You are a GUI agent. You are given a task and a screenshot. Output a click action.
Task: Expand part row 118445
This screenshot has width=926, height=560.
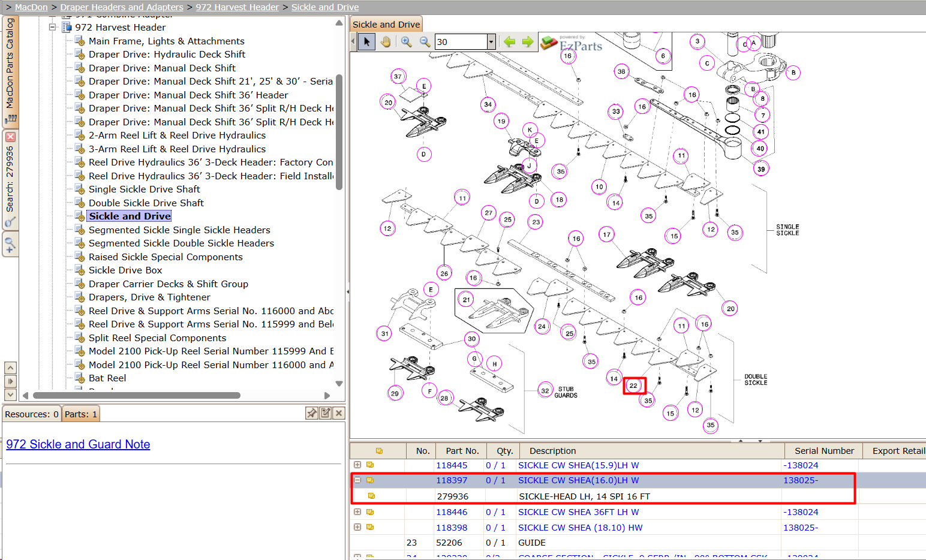click(x=357, y=465)
